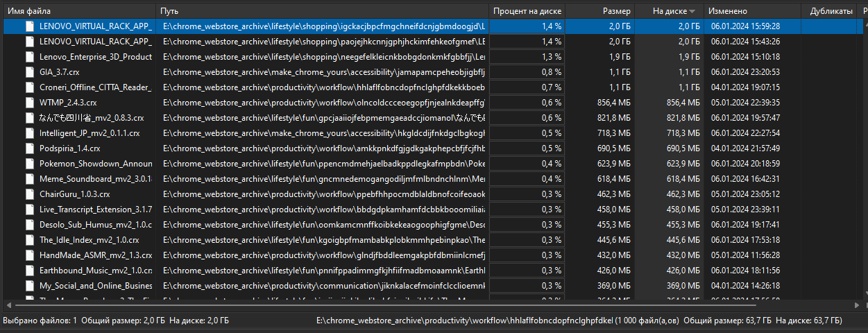
Task: Click file icon beside Pokemon_Showdown_Announ
Action: [29, 164]
